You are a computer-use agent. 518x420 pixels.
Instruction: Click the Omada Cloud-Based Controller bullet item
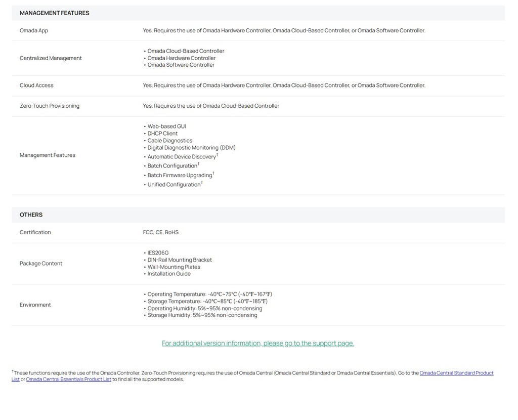coord(184,51)
